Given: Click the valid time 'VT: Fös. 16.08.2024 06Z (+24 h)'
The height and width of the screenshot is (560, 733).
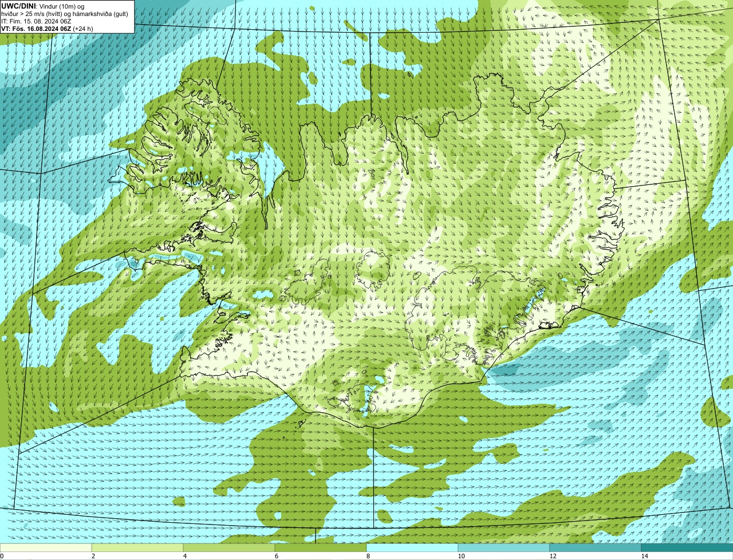Looking at the screenshot, I should [x=47, y=29].
